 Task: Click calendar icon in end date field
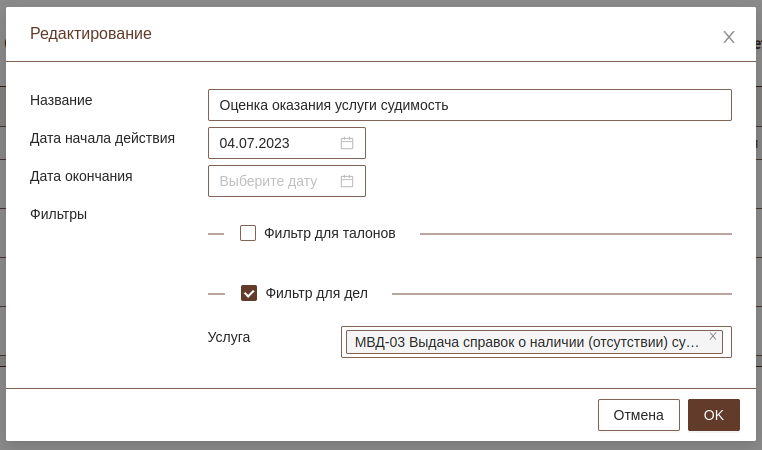pyautogui.click(x=347, y=181)
